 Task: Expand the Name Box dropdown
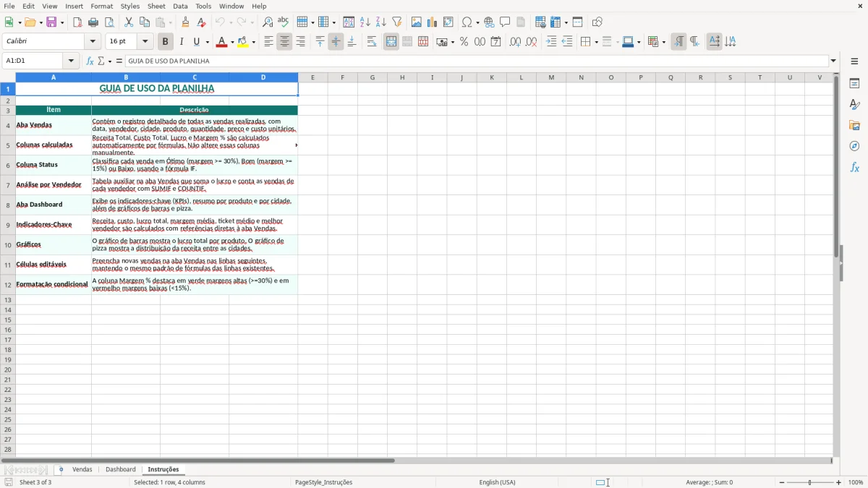pyautogui.click(x=71, y=61)
